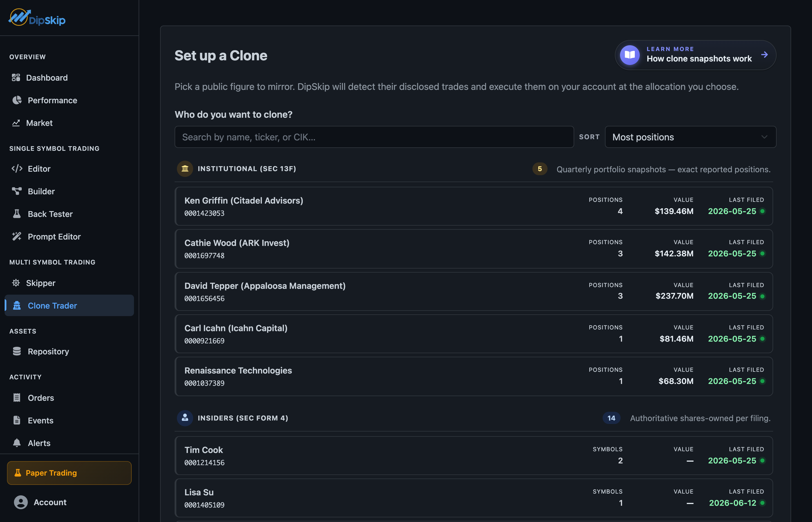Click last filed date 2026-06-12
This screenshot has height=522, width=812.
click(732, 503)
